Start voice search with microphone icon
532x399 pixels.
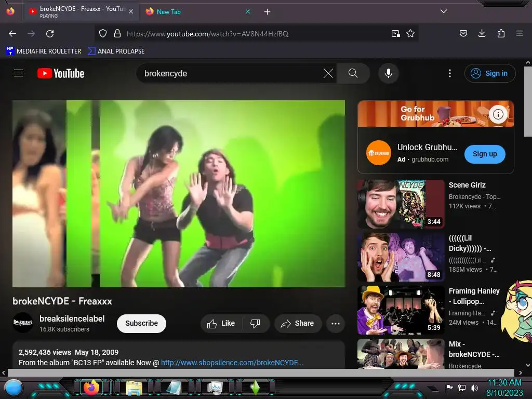pyautogui.click(x=389, y=73)
